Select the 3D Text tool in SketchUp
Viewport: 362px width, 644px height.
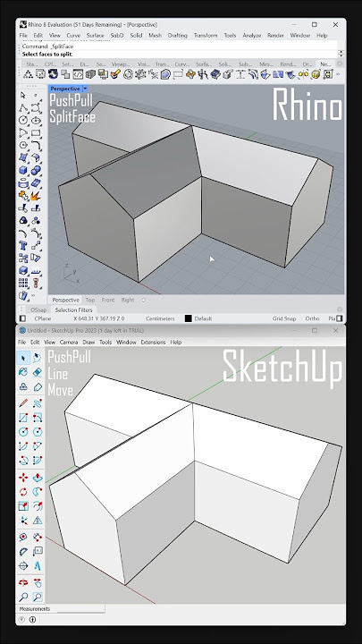click(x=38, y=566)
